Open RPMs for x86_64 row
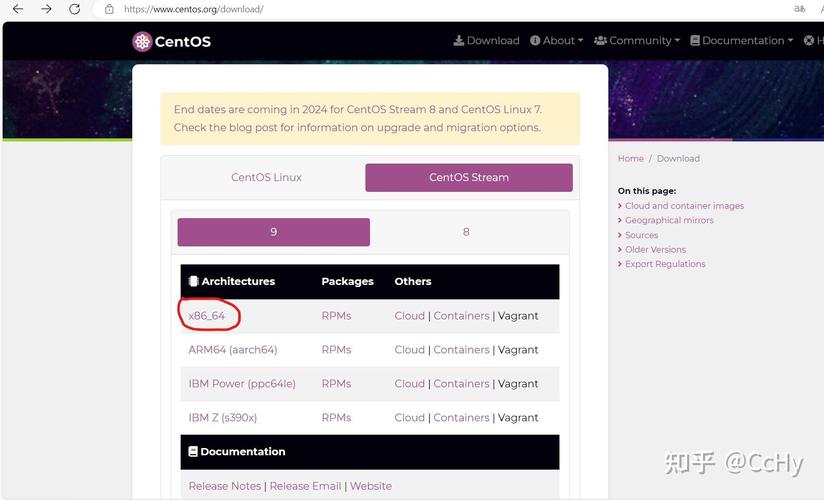Image resolution: width=824 pixels, height=500 pixels. [x=336, y=315]
